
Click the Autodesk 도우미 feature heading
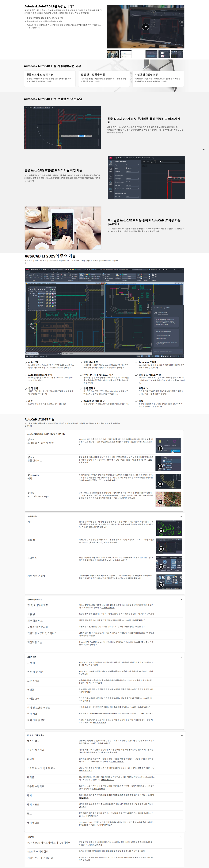147,362
